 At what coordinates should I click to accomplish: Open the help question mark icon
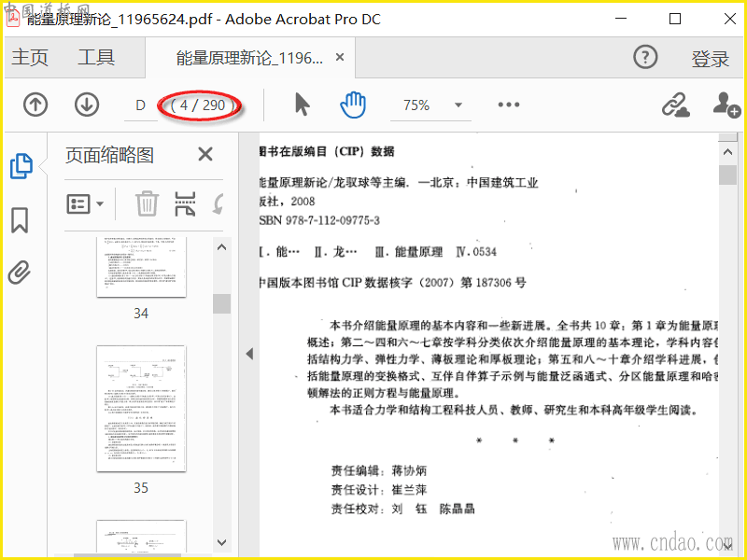pos(645,57)
